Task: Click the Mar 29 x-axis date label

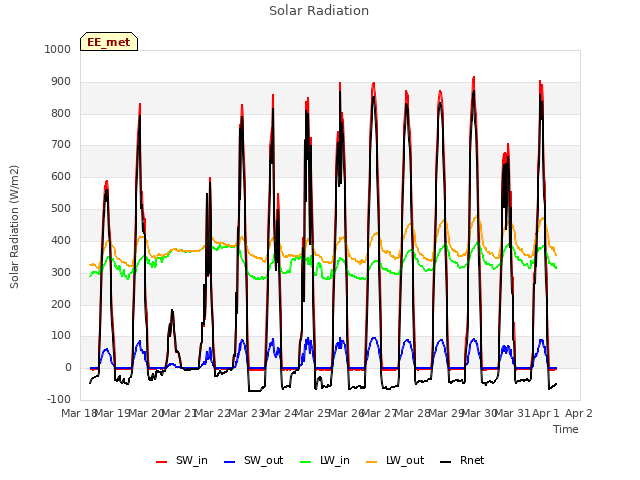Action: click(x=446, y=413)
